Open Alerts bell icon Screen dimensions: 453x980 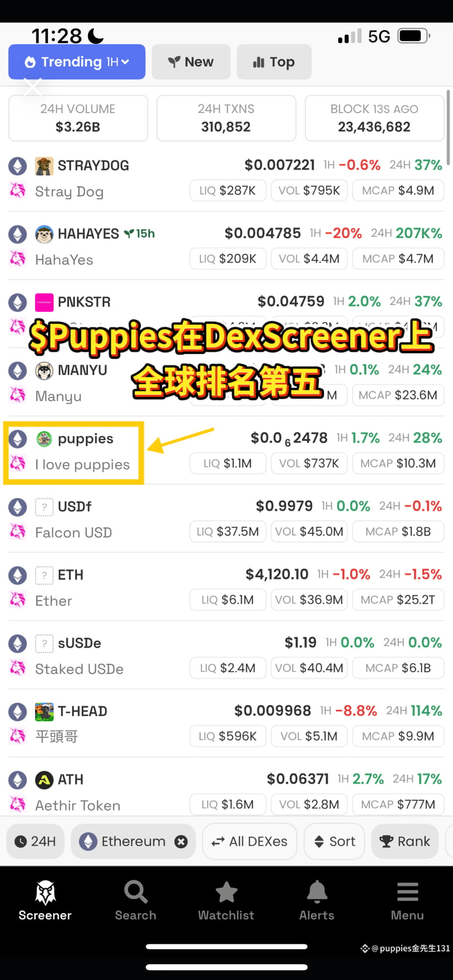[x=317, y=892]
